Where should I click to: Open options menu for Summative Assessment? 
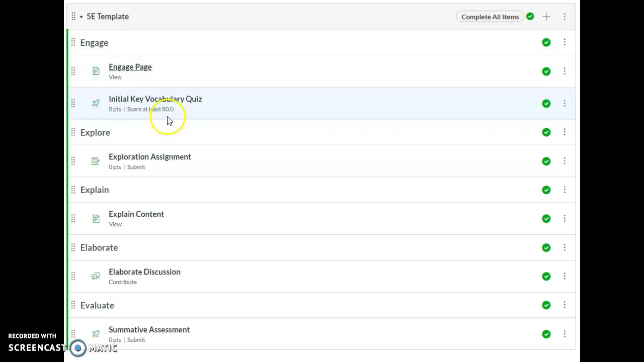(x=565, y=334)
